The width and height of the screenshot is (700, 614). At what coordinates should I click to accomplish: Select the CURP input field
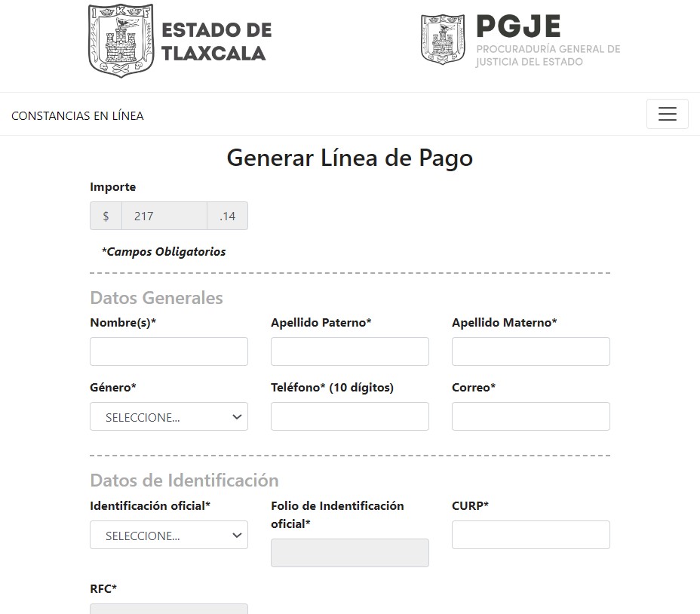pyautogui.click(x=530, y=535)
